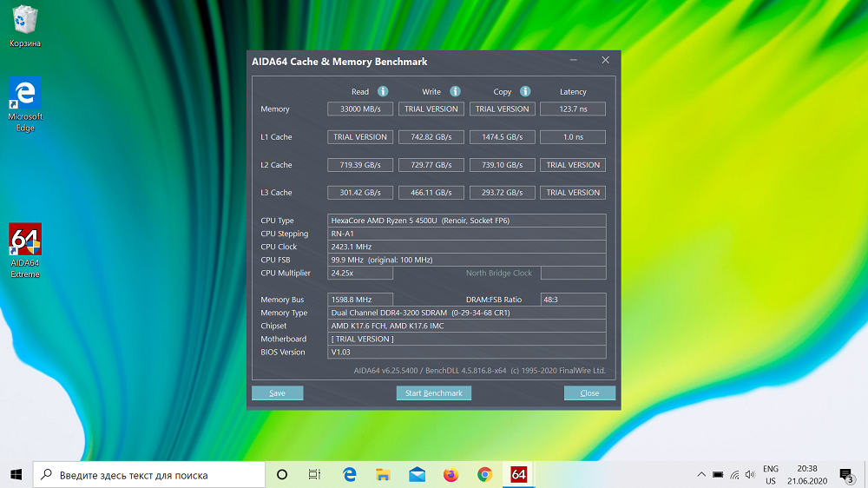This screenshot has height=488, width=868.
Task: Launch Firefox from the taskbar
Action: click(450, 475)
